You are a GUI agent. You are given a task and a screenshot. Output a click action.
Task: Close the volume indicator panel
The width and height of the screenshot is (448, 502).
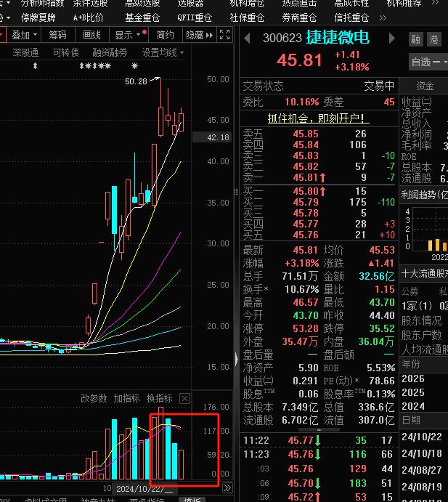pos(184,398)
